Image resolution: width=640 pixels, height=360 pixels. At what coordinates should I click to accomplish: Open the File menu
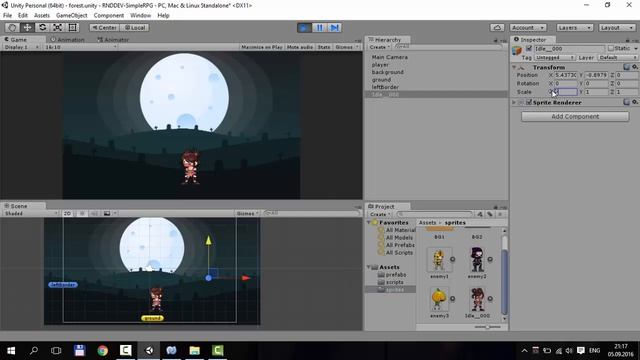click(7, 15)
